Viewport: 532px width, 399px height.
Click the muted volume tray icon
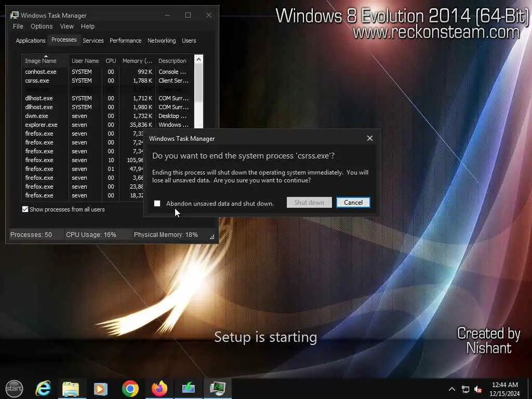click(478, 389)
